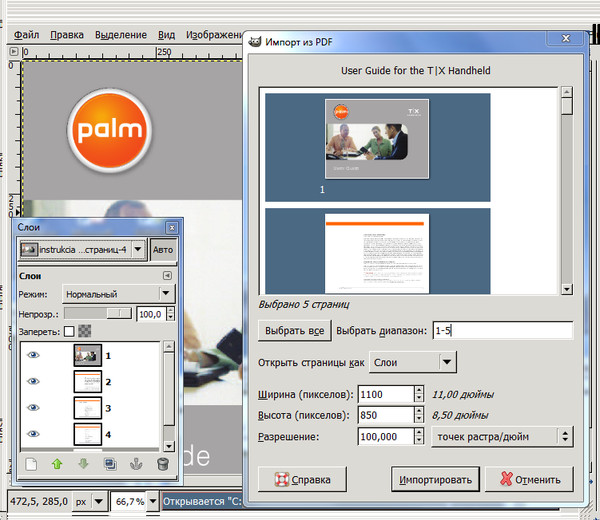Click the User Guide for the T|X Handheld title
Screen dimensions: 600x520
coord(416,70)
